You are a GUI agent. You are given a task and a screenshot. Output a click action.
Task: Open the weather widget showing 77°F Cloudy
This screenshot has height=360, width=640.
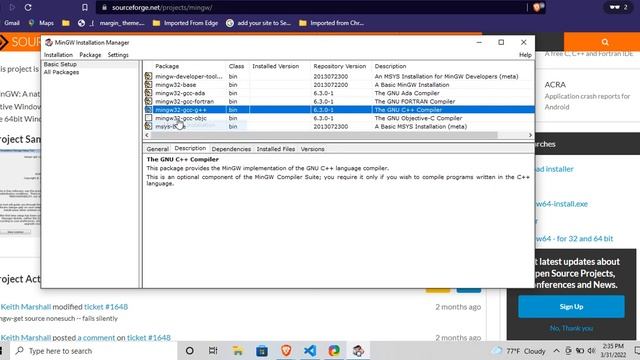[519, 351]
